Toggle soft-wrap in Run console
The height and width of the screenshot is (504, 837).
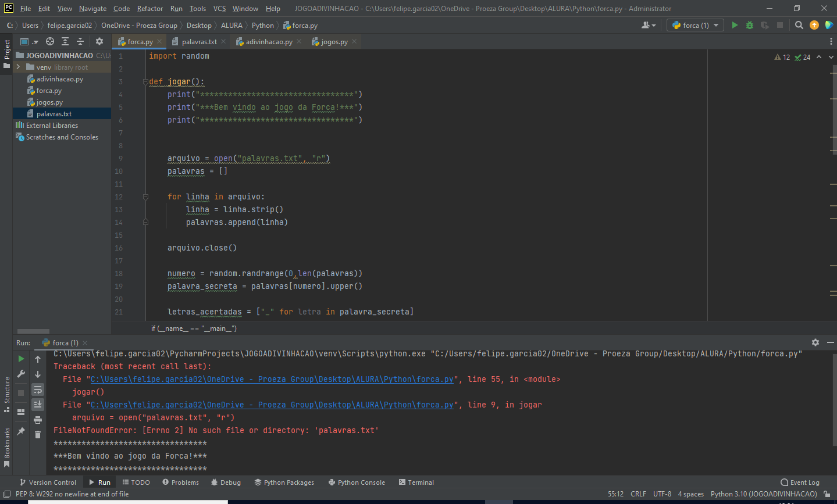[38, 389]
